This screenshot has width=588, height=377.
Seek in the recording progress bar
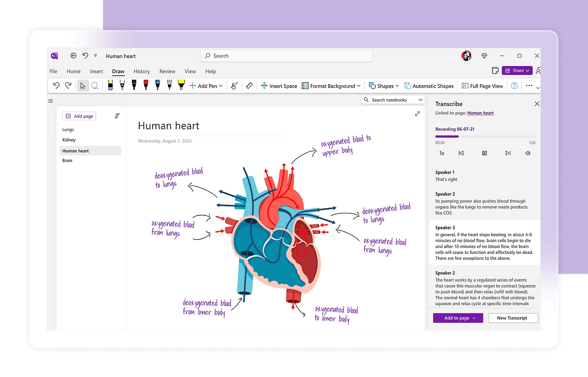click(485, 136)
